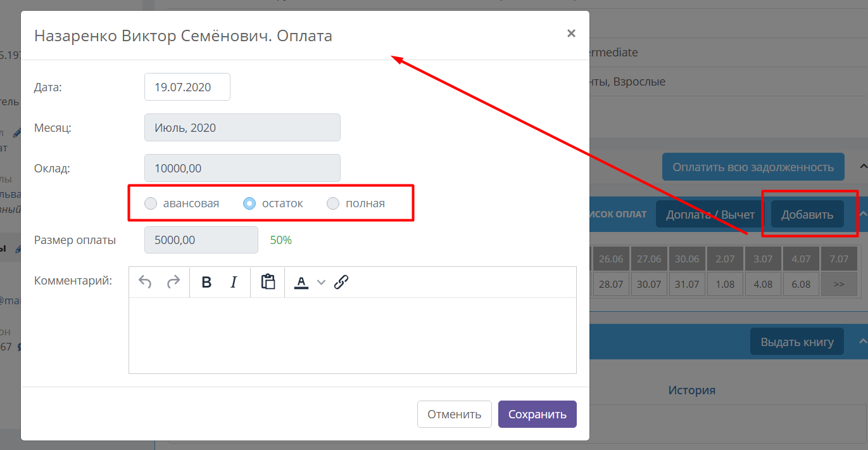Click the Выдать книгу button
Image resolution: width=868 pixels, height=450 pixels.
coord(797,342)
